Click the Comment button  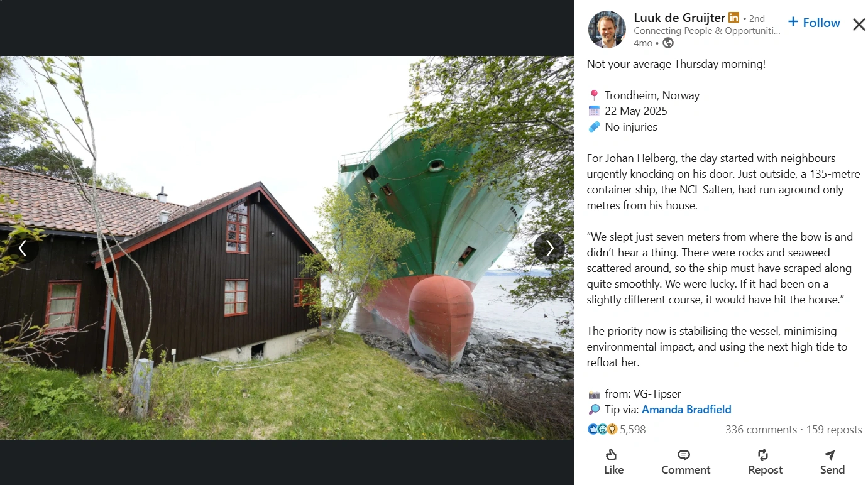coord(685,462)
